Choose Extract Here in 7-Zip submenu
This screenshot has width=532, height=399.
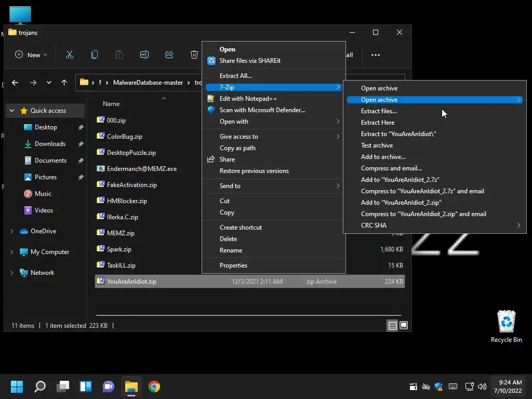pos(435,123)
